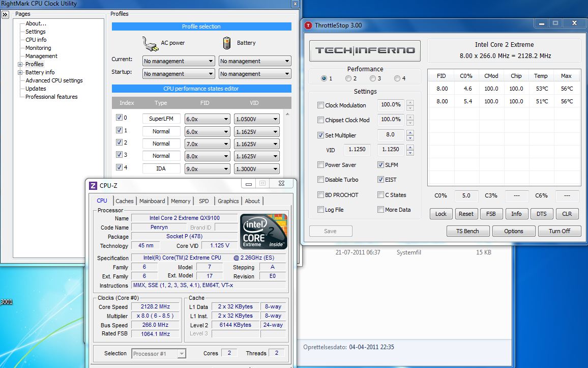Increase the Set Multiplier value

(x=410, y=132)
